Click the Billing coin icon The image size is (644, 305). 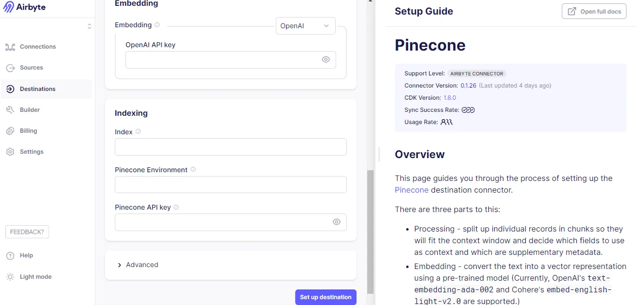[10, 131]
